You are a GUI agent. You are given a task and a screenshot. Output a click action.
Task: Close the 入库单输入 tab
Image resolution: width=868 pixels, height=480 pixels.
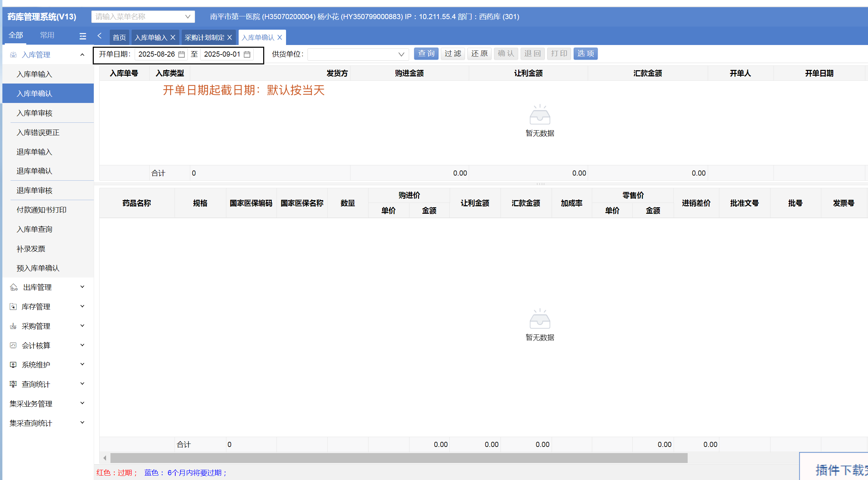tap(173, 37)
